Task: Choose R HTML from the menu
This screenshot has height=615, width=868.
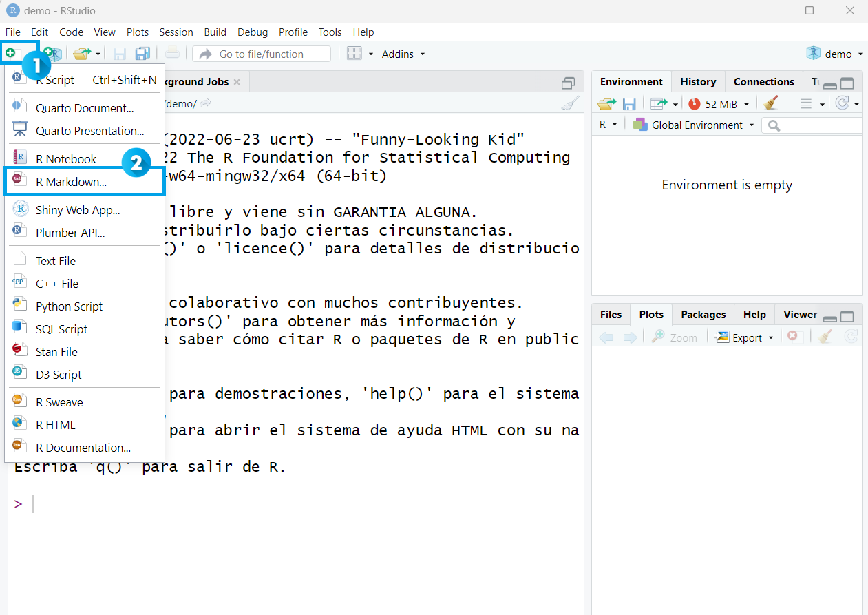Action: click(x=85, y=425)
